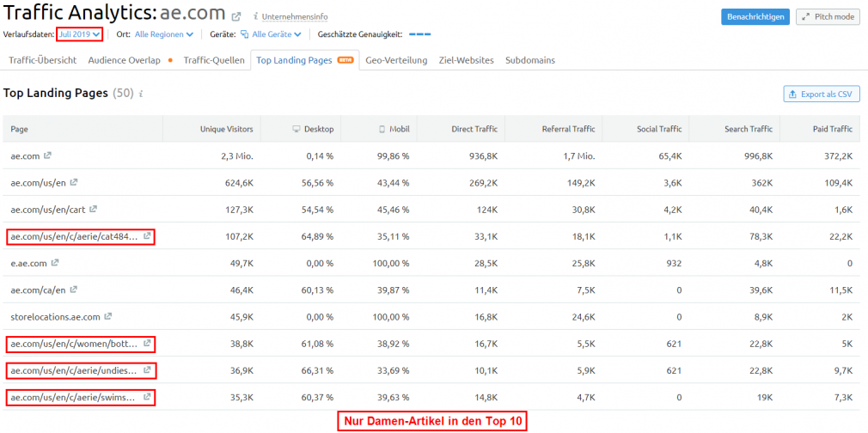
Task: Click the orange dot after Audience Overlap
Action: 170,60
